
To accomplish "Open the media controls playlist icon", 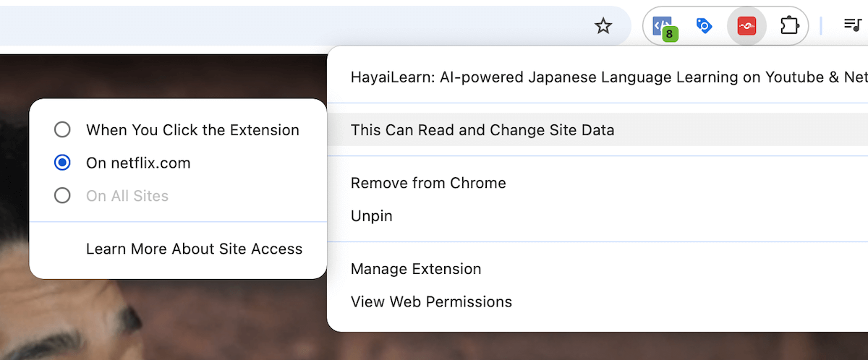I will [853, 25].
